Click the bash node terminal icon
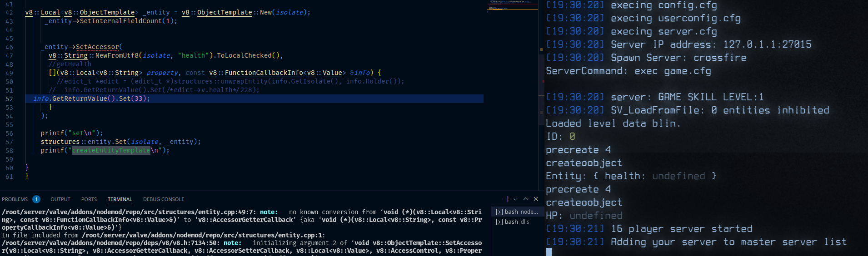 pyautogui.click(x=499, y=212)
